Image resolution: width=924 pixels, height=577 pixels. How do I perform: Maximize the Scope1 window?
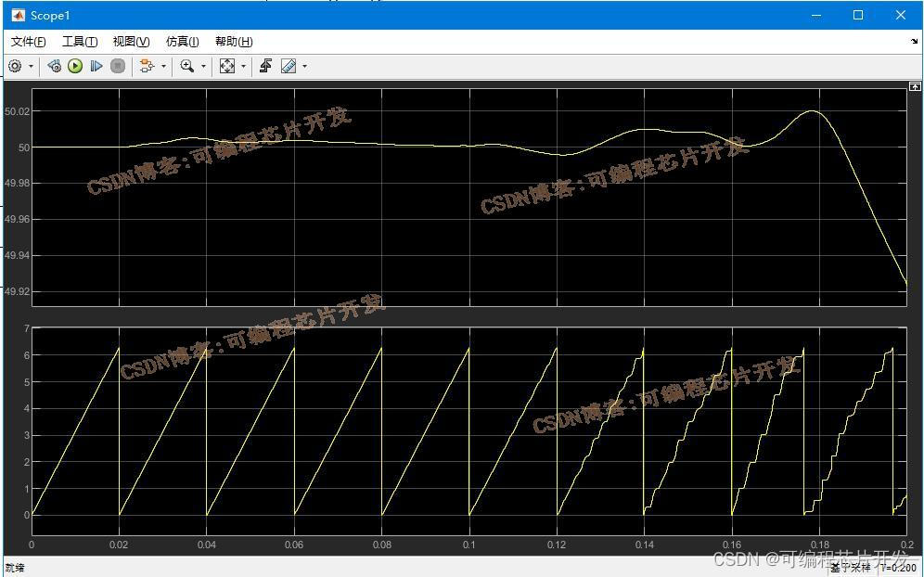[858, 16]
